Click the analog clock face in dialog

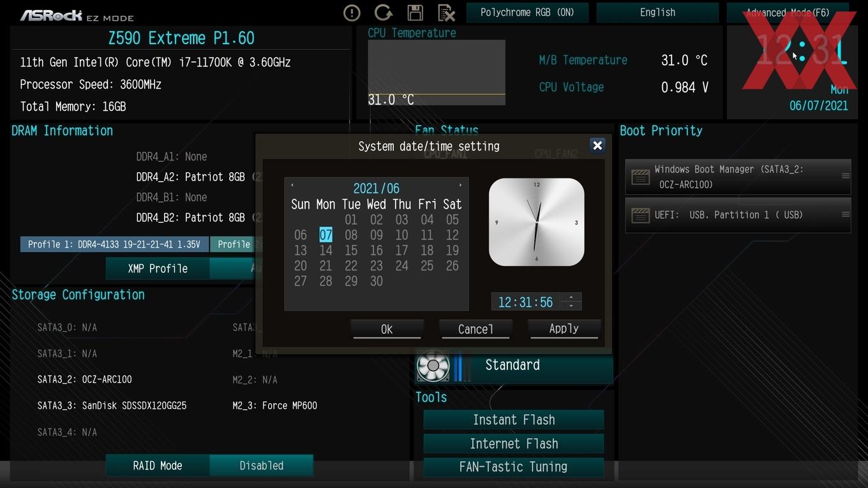click(537, 222)
